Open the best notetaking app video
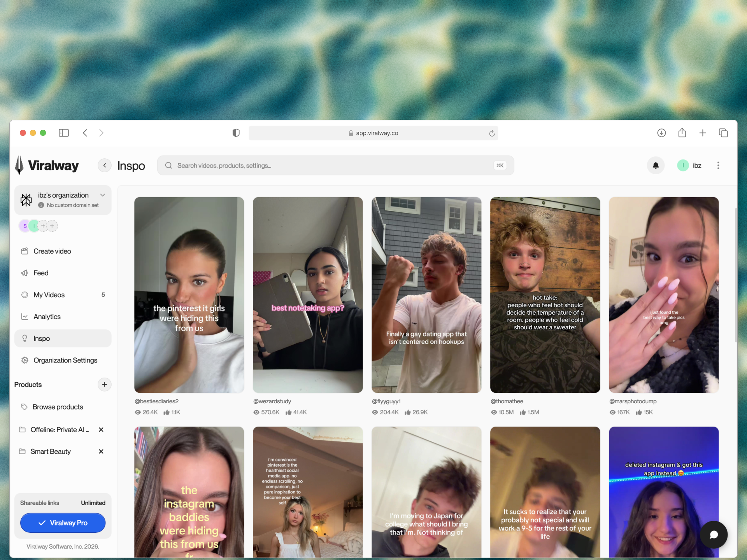747x560 pixels. pyautogui.click(x=308, y=295)
